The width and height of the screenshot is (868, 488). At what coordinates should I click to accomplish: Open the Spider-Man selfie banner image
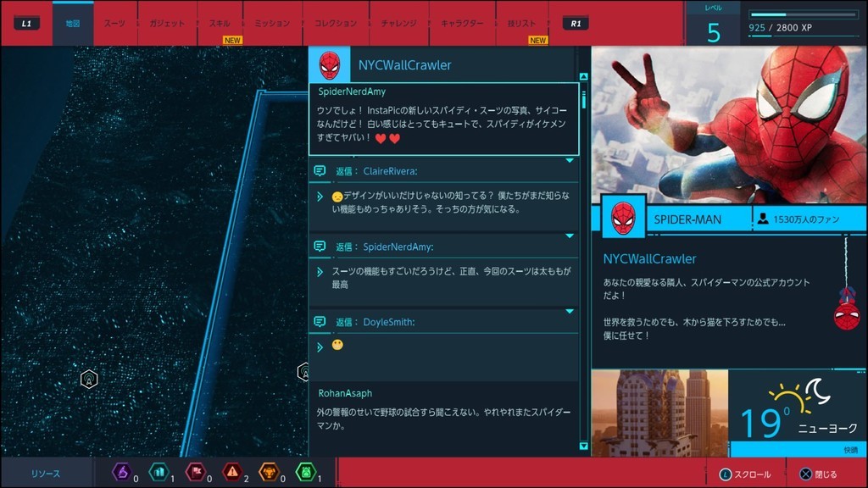pos(729,125)
